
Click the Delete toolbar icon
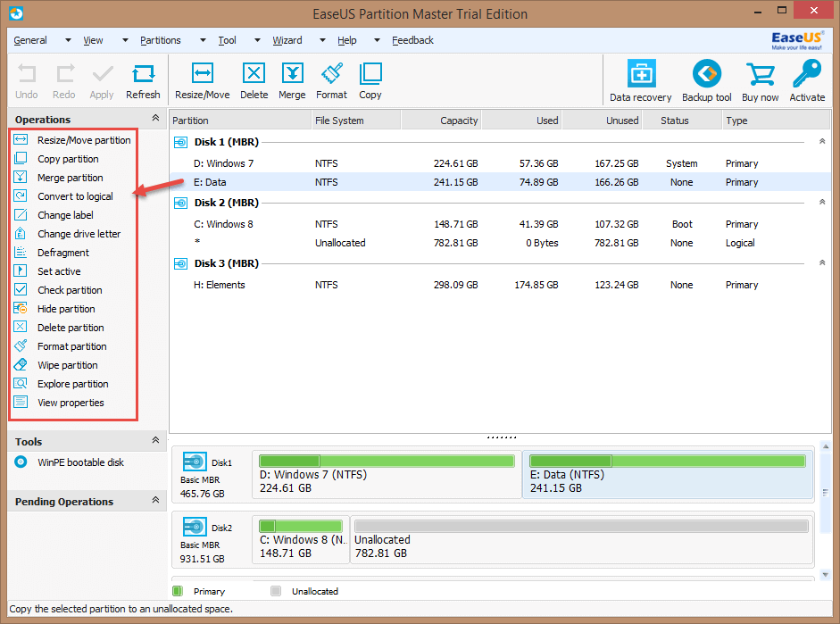[254, 80]
